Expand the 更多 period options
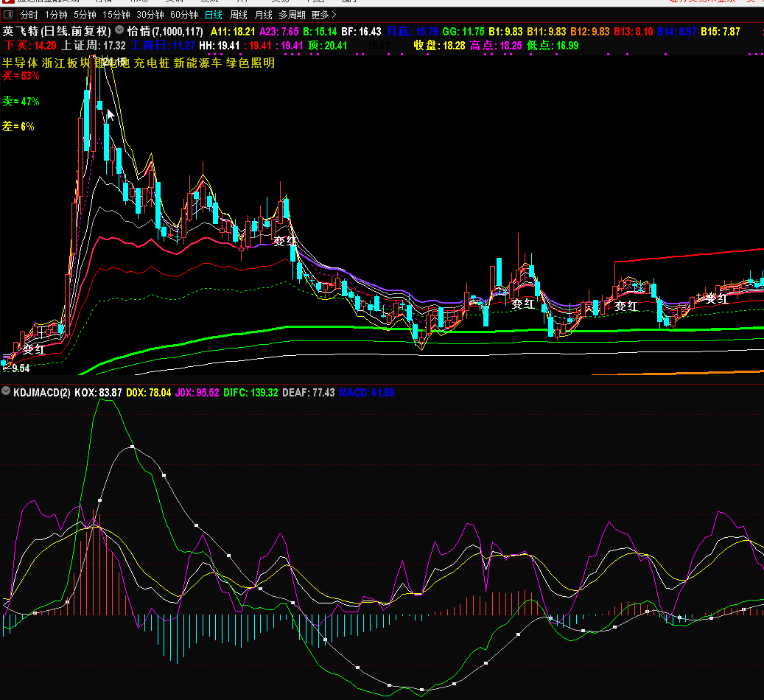Viewport: 764px width, 700px height. pyautogui.click(x=324, y=15)
